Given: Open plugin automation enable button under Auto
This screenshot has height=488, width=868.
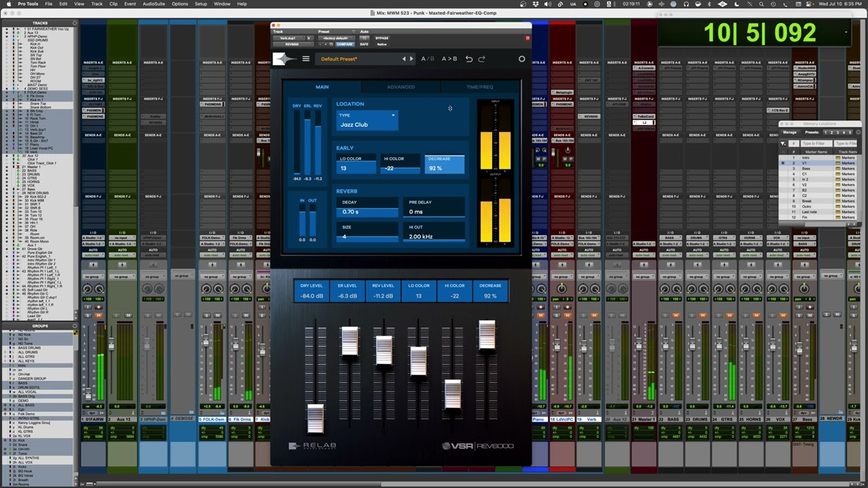Looking at the screenshot, I should [x=366, y=38].
